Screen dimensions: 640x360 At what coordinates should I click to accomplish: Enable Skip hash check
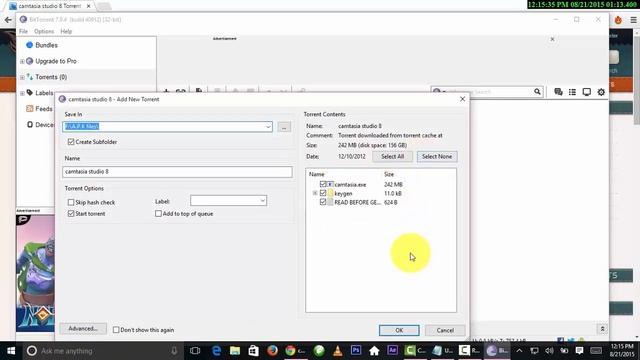point(71,202)
